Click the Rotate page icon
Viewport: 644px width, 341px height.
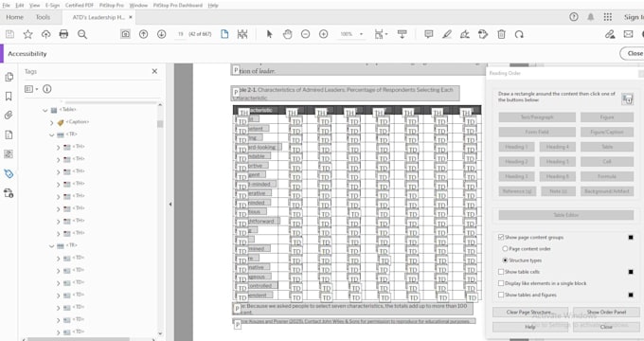tap(519, 34)
